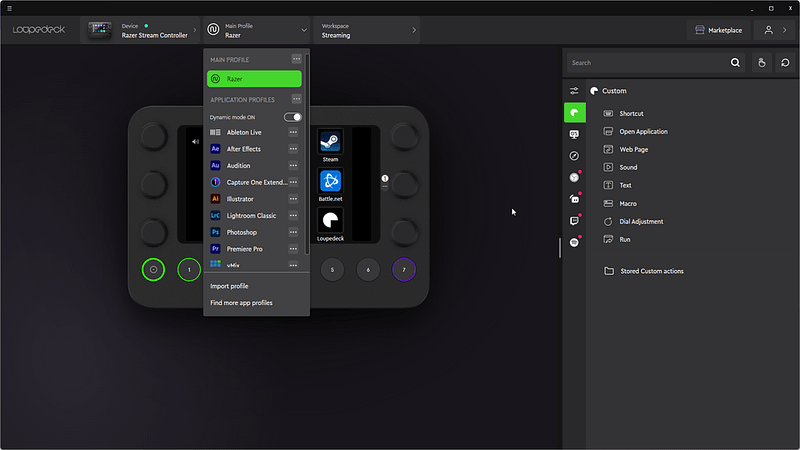Click the volume icon on left touch strip
This screenshot has height=450, width=800.
pos(195,142)
